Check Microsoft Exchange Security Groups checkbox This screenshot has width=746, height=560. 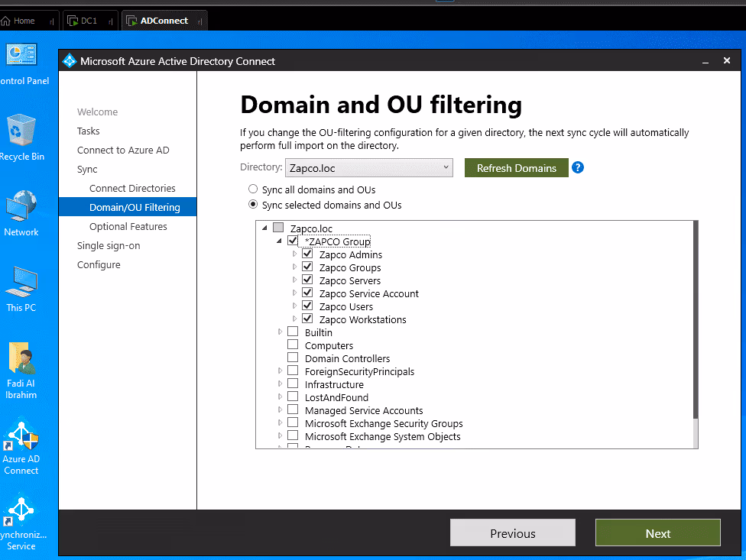[x=293, y=422]
